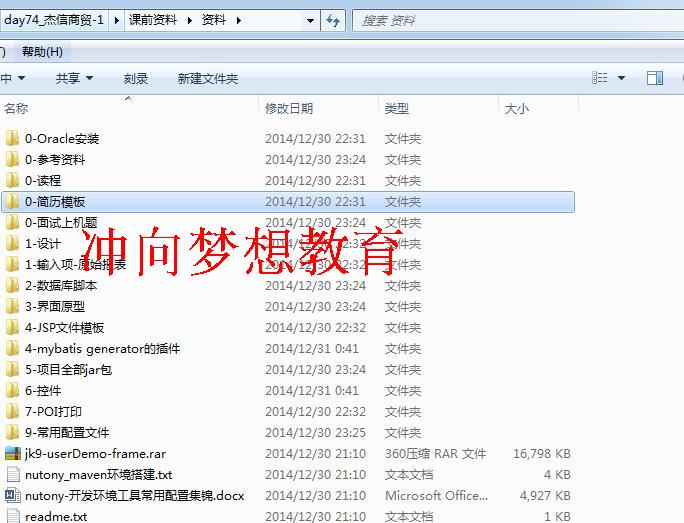Select the 0-参考资料 folder icon
Image resolution: width=684 pixels, height=523 pixels.
(x=13, y=160)
